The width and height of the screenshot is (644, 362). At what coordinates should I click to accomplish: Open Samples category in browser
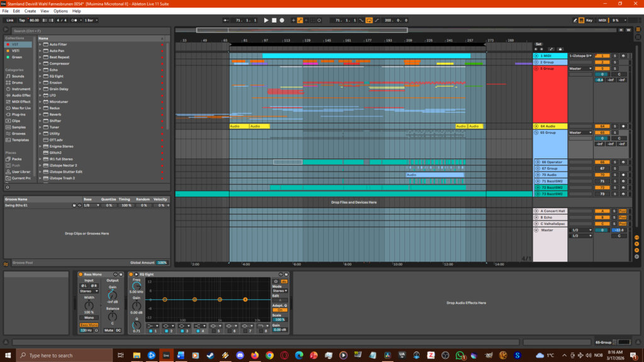pyautogui.click(x=18, y=127)
